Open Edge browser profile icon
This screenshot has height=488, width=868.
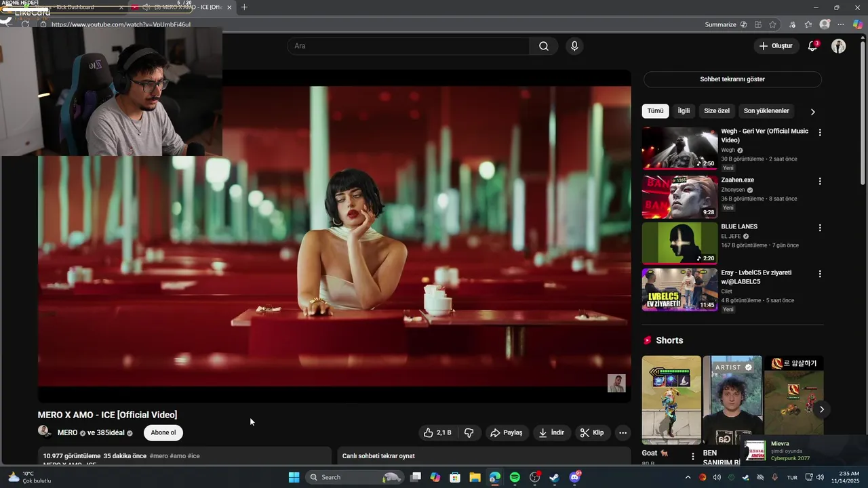825,24
